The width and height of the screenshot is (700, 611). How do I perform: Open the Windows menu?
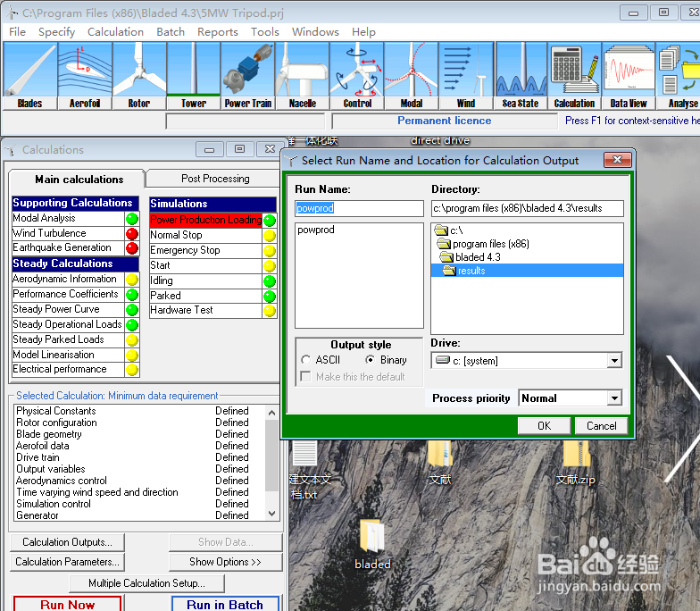click(316, 32)
